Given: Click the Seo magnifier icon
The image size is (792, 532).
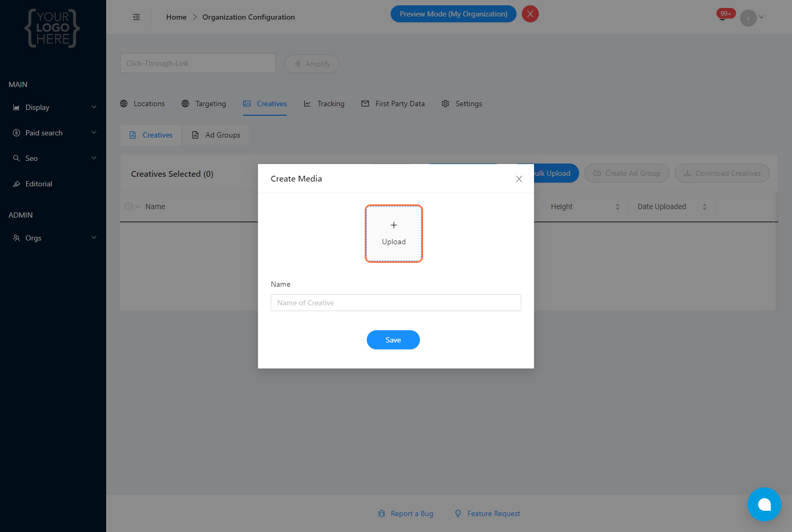Looking at the screenshot, I should [x=16, y=158].
